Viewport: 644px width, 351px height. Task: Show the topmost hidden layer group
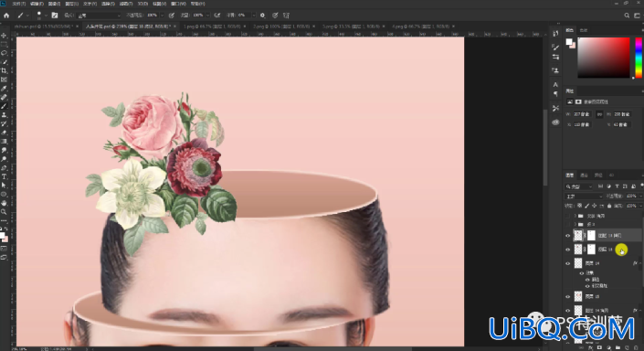tap(568, 216)
